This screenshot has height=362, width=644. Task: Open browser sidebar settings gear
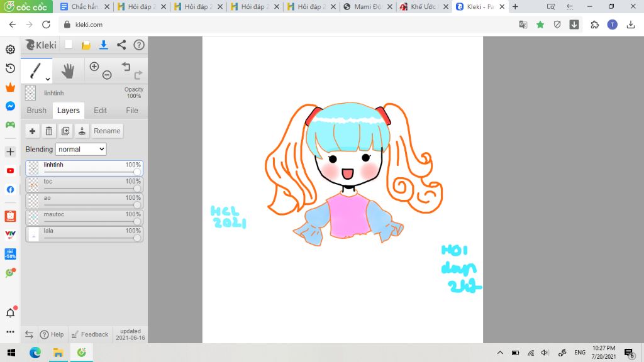point(10,49)
